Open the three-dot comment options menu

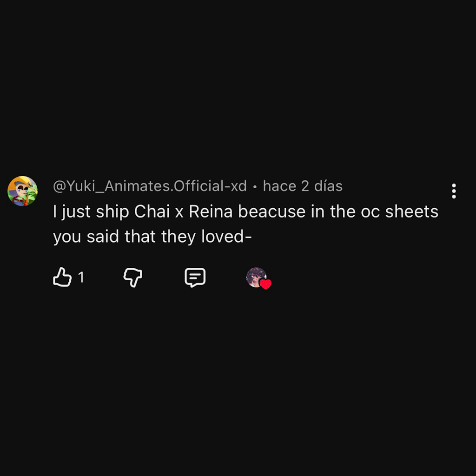tap(454, 191)
